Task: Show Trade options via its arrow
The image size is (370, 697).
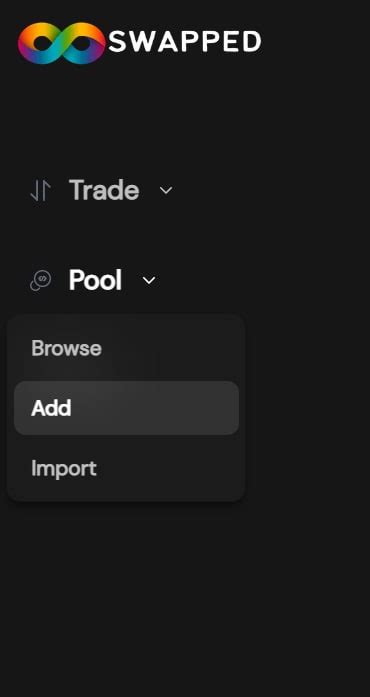Action: pyautogui.click(x=166, y=191)
